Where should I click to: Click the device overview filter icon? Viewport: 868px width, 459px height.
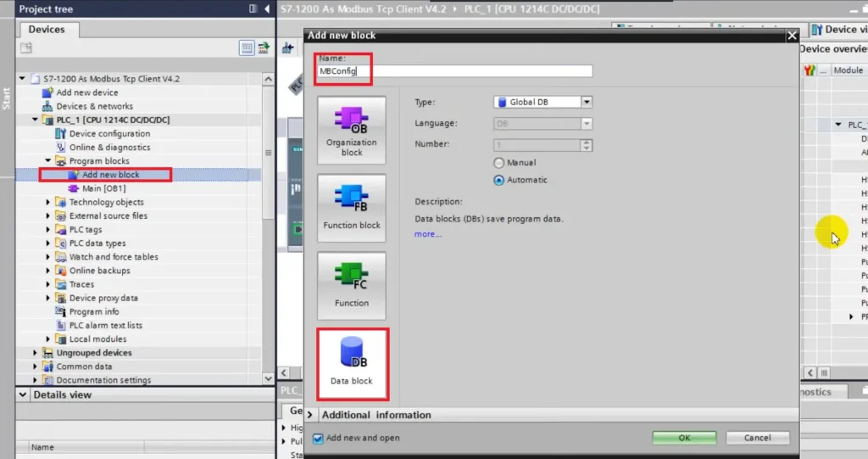pyautogui.click(x=810, y=70)
